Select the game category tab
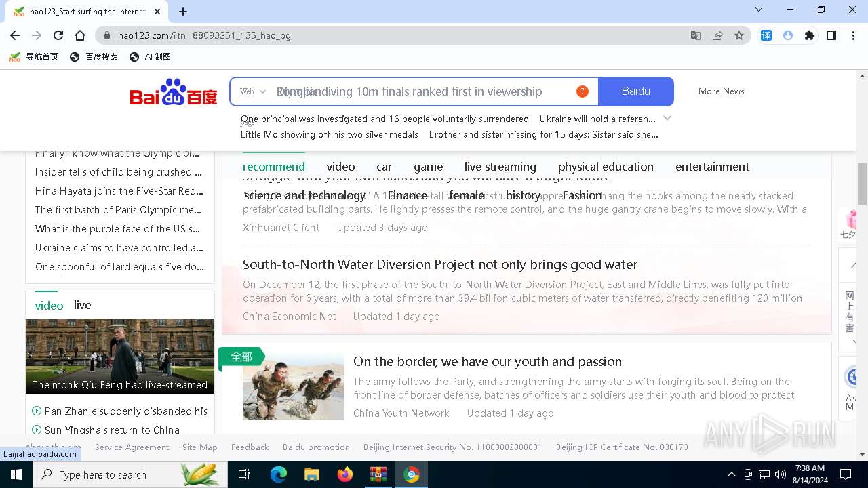Viewport: 868px width, 488px height. pyautogui.click(x=429, y=167)
